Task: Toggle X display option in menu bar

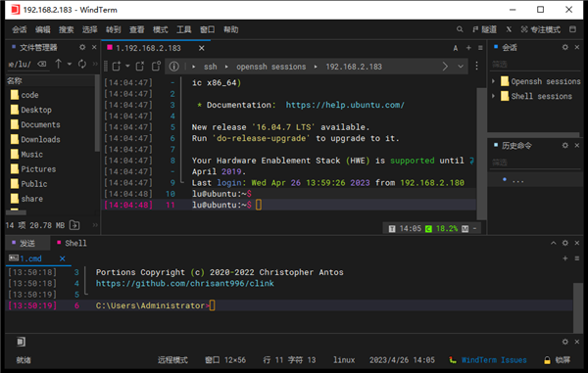Action: click(x=509, y=29)
